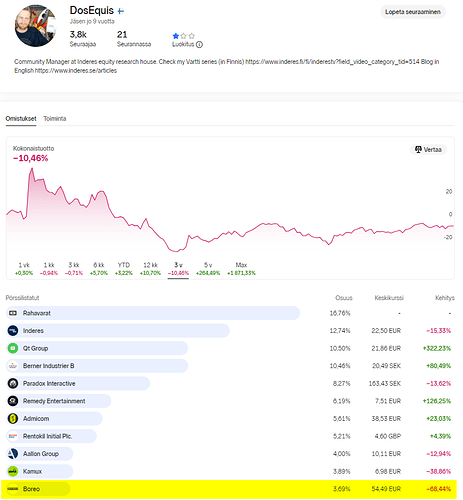Click the Finnish flag icon beside DosEquis
The height and width of the screenshot is (500, 463).
[x=121, y=11]
